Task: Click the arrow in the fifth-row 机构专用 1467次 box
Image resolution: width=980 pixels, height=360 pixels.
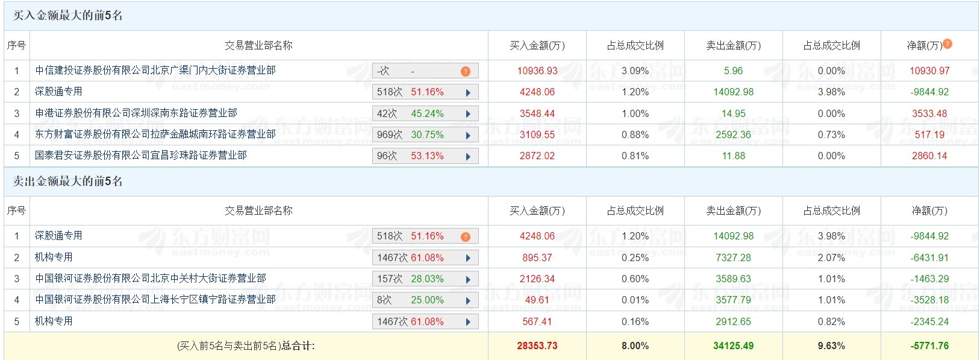Action: 468,322
